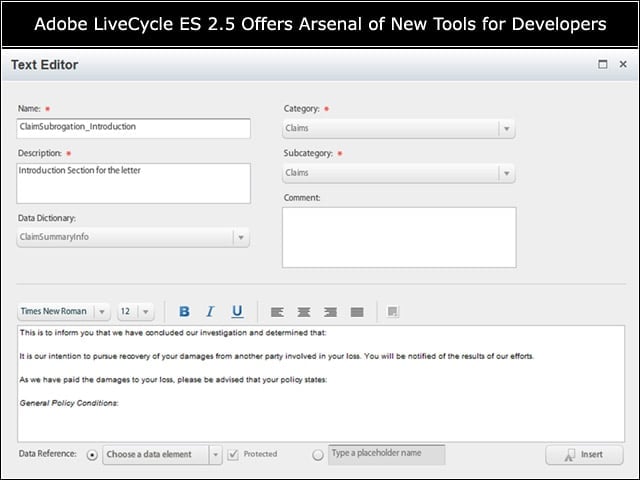
Task: Justify the text
Action: click(x=357, y=312)
